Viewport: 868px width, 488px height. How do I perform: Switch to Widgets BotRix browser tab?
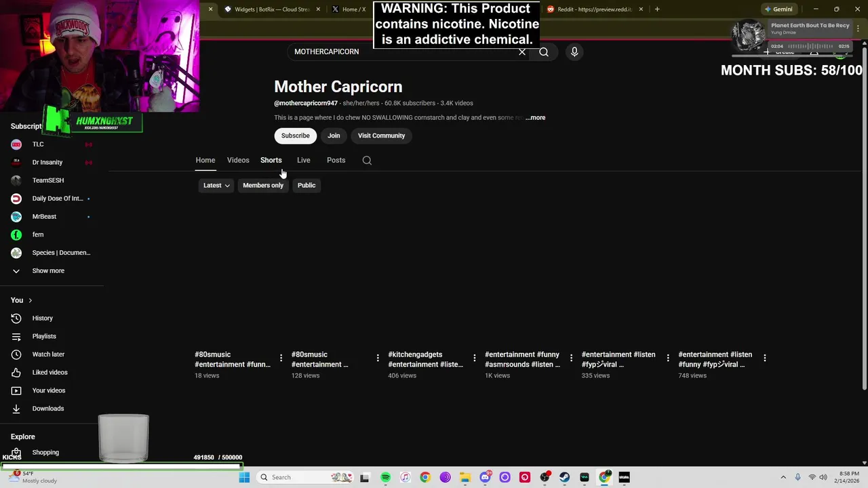point(271,9)
